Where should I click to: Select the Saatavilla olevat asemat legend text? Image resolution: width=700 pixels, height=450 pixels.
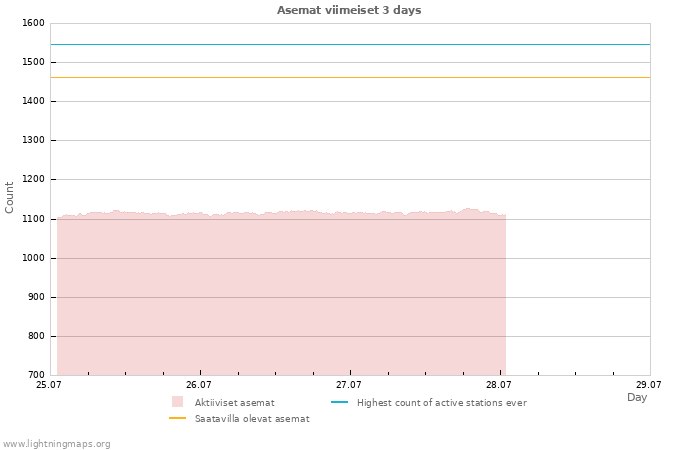[252, 419]
